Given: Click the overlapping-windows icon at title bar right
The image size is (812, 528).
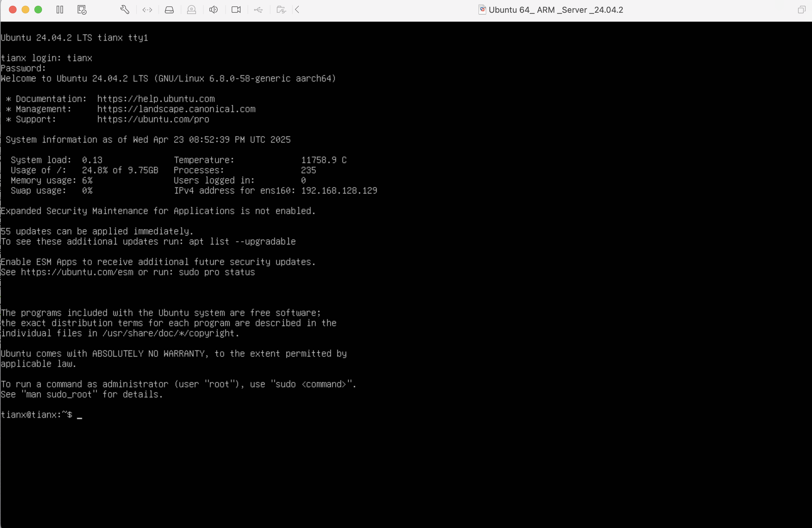Looking at the screenshot, I should (x=801, y=10).
